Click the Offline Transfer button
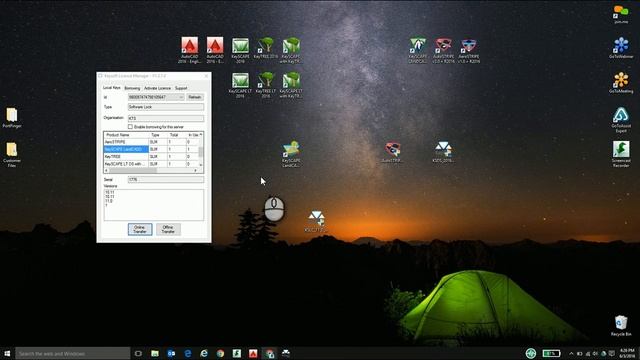This screenshot has height=360, width=640. (168, 229)
